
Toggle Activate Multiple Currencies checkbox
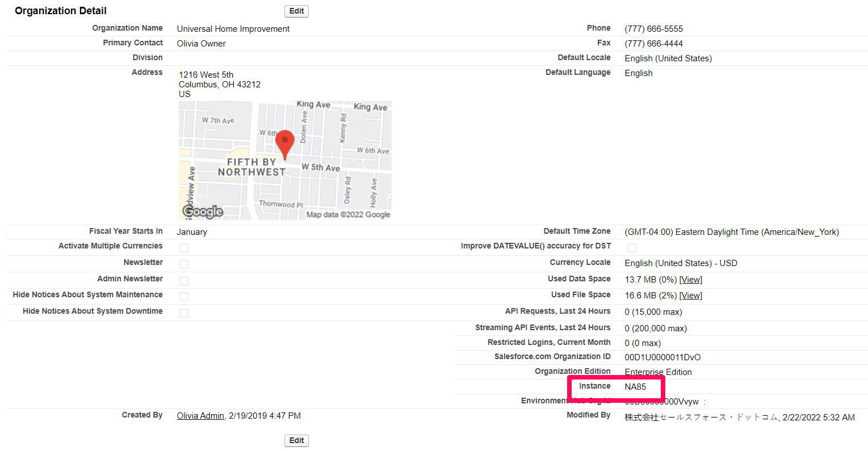click(184, 248)
